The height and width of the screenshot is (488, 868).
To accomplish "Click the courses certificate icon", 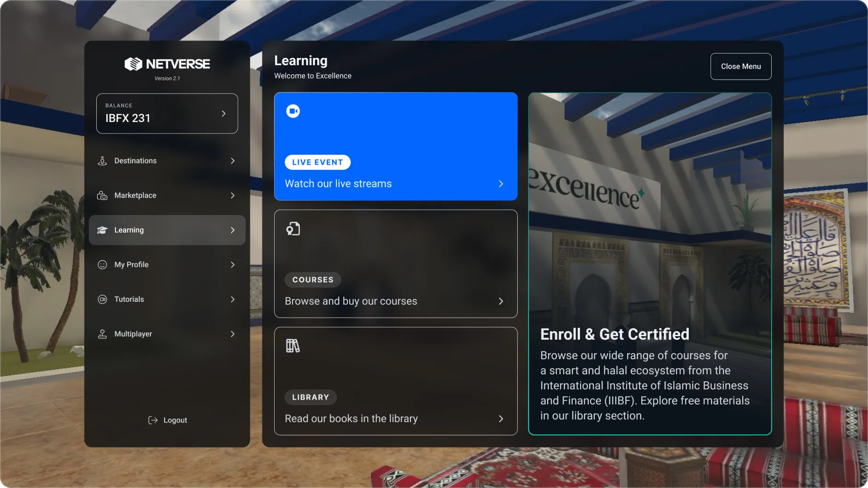I will 293,229.
